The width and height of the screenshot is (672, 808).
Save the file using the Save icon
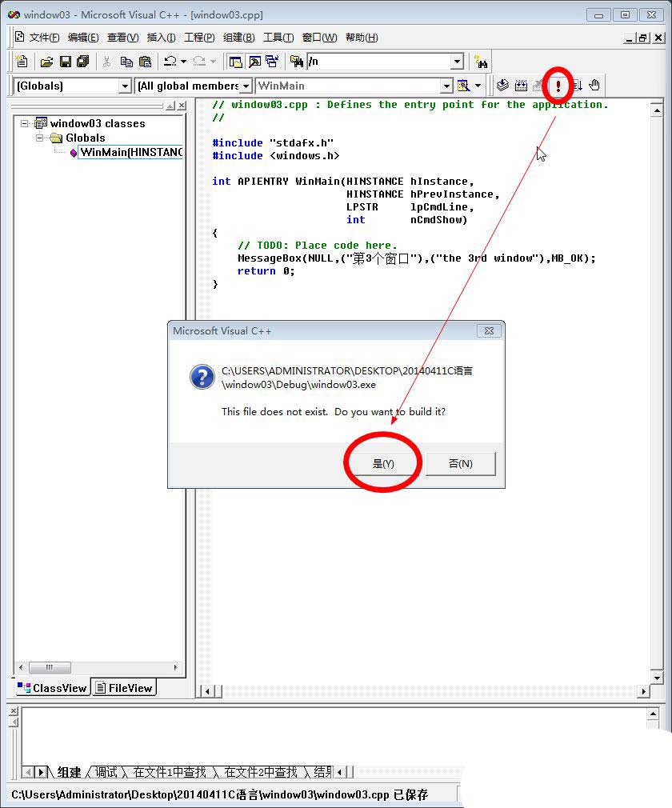pos(65,62)
